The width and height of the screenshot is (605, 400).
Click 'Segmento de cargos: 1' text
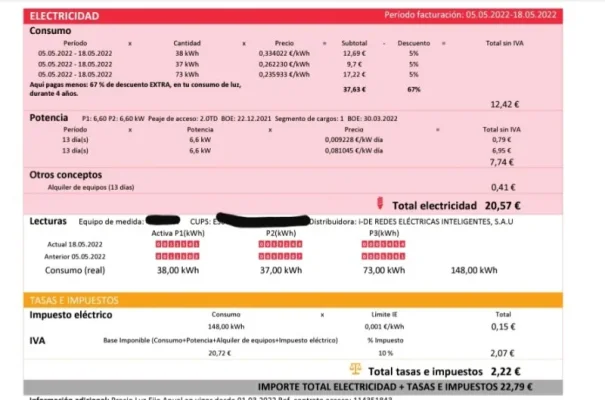tap(309, 118)
